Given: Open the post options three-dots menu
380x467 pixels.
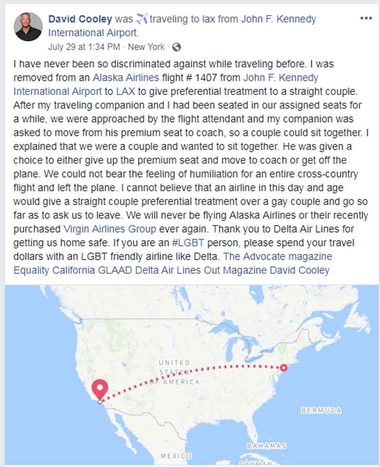Looking at the screenshot, I should pos(366,19).
